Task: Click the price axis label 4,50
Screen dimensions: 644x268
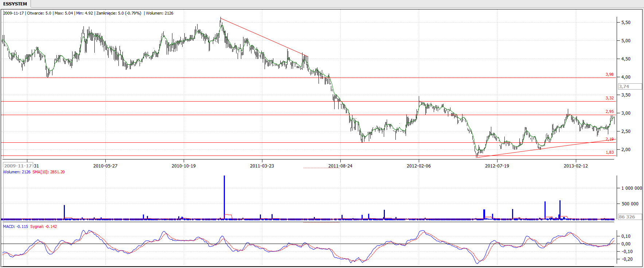Action: pyautogui.click(x=626, y=59)
